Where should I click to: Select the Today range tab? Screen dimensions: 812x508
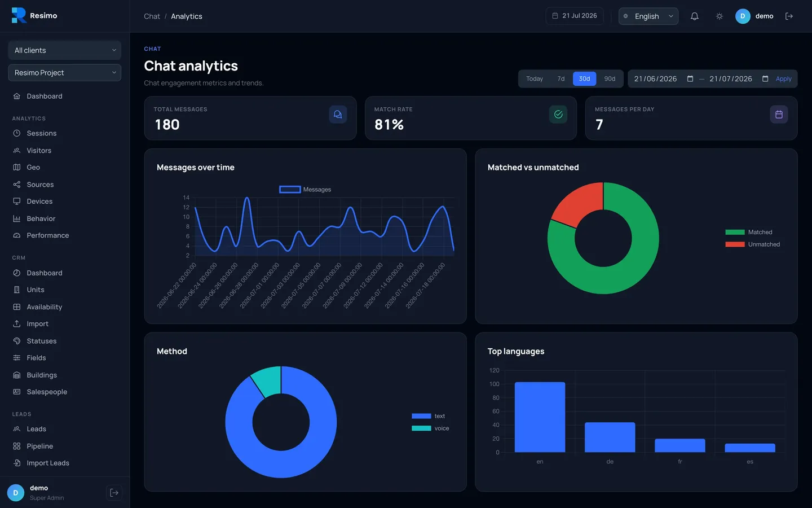pos(535,78)
